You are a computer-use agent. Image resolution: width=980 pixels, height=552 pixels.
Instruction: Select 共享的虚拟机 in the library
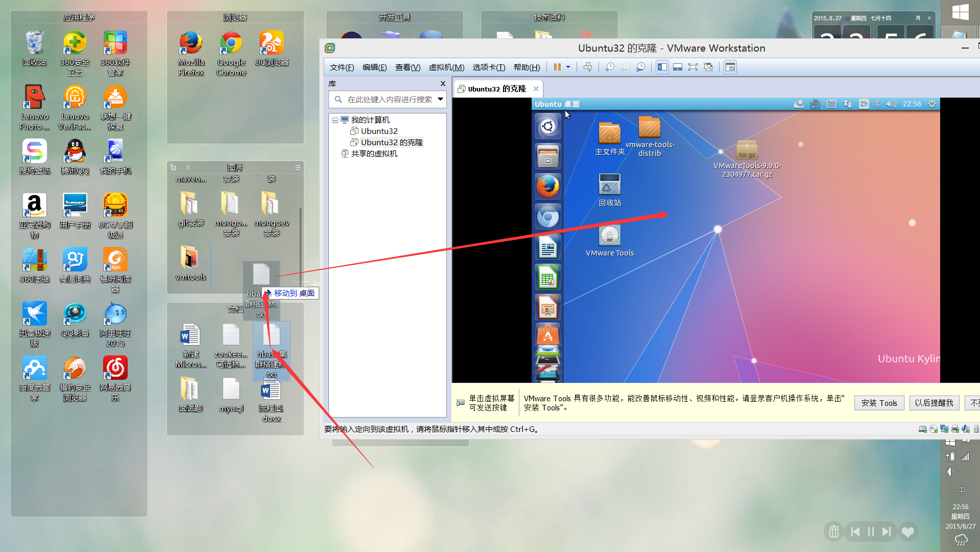(374, 154)
